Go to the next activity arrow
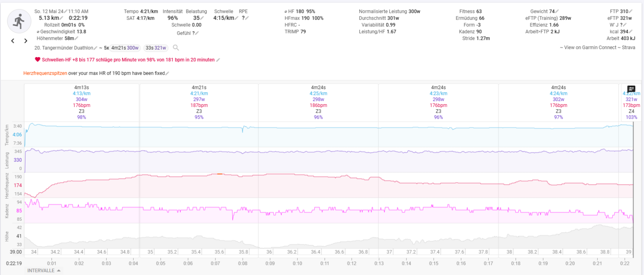 [x=26, y=41]
